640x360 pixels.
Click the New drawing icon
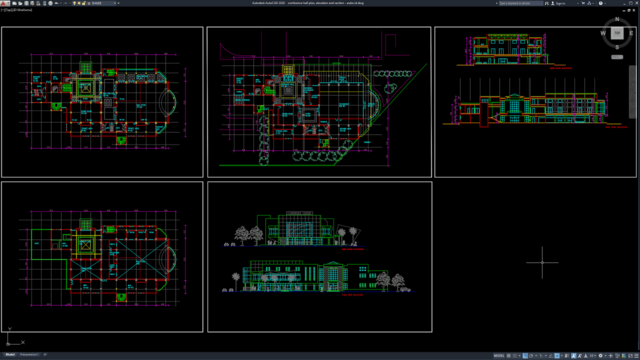tap(14, 3)
